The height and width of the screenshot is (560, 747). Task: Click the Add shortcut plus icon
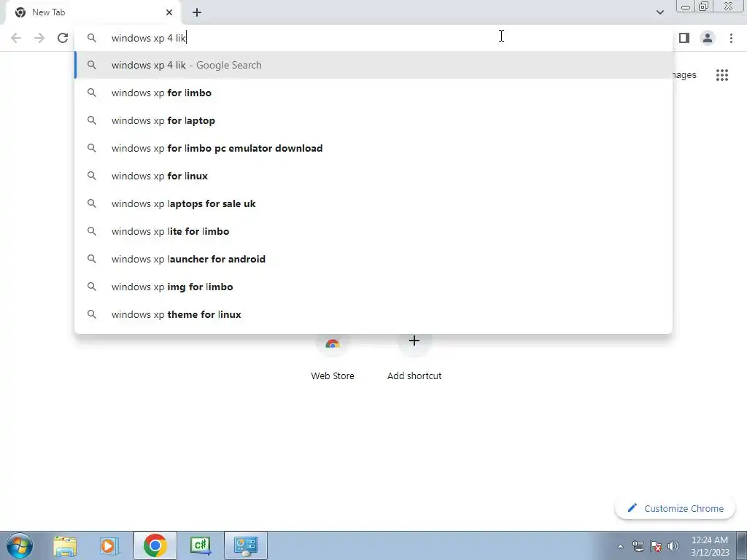pos(414,341)
